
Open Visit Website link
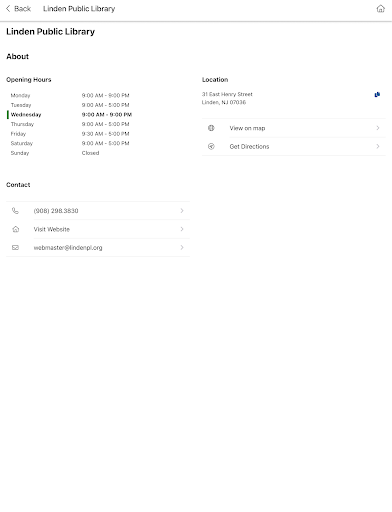[98, 229]
